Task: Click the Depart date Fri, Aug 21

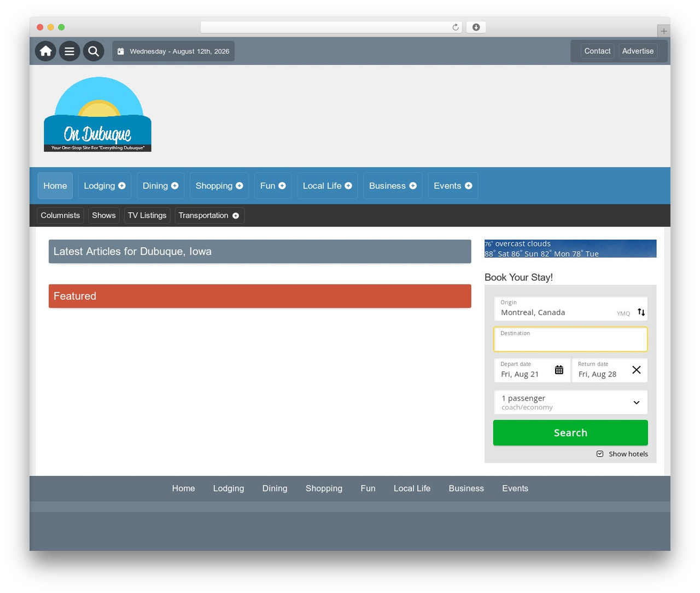Action: pyautogui.click(x=532, y=370)
